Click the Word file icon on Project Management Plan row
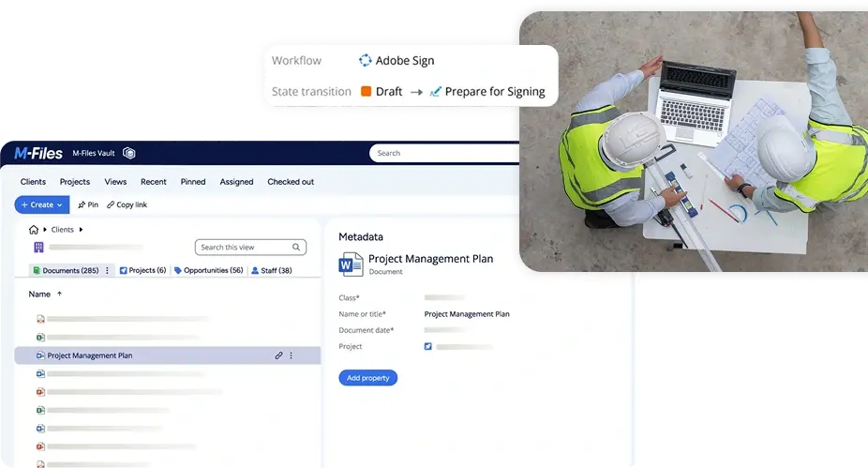The image size is (868, 468). [x=40, y=355]
